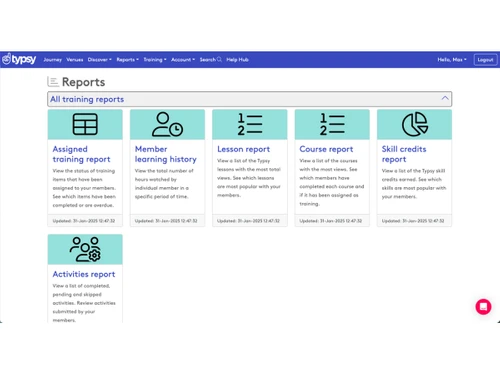Click the Assigned training report table icon
500x375 pixels.
click(x=85, y=124)
